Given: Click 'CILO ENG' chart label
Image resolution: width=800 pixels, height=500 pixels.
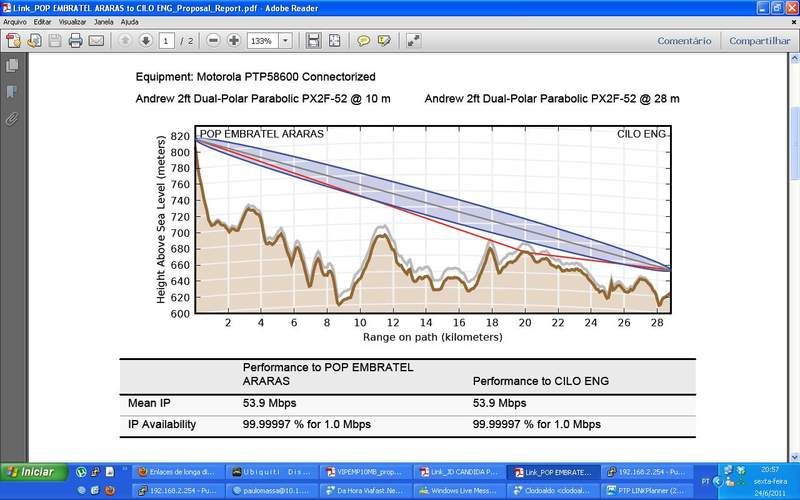Looking at the screenshot, I should [641, 134].
